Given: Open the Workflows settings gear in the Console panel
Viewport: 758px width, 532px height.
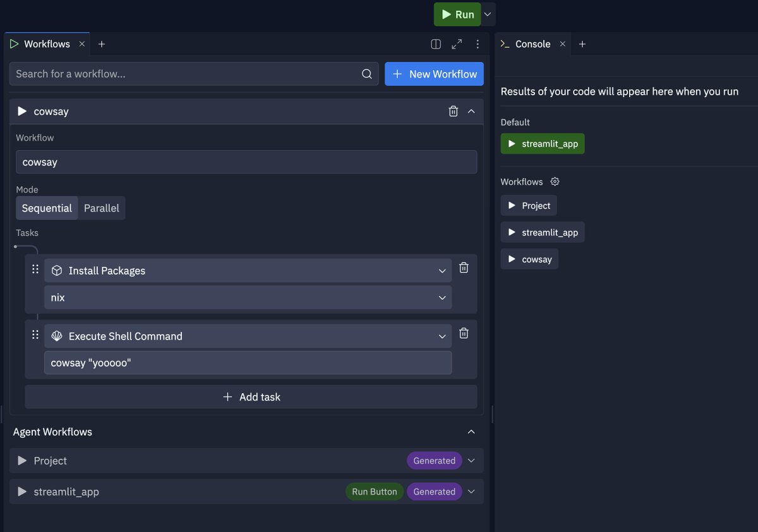Looking at the screenshot, I should pyautogui.click(x=555, y=181).
